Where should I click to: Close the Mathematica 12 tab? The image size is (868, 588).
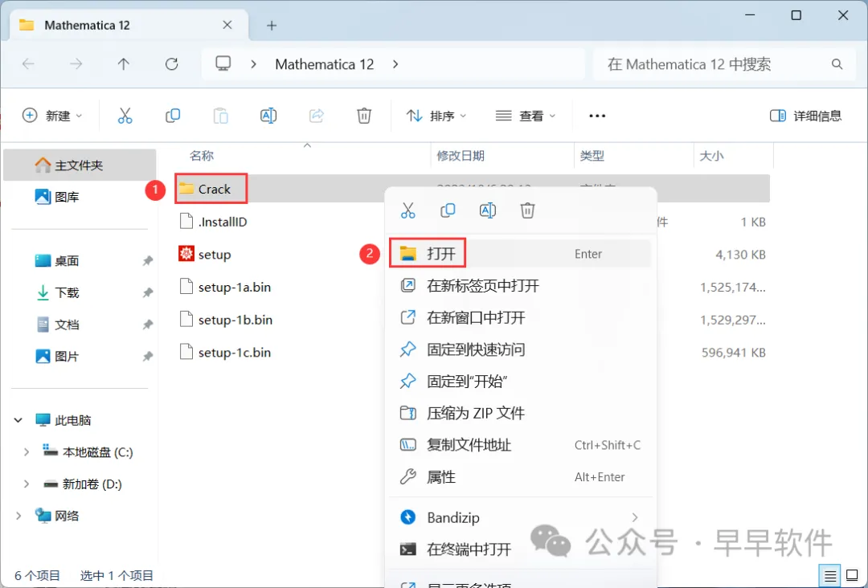click(227, 25)
